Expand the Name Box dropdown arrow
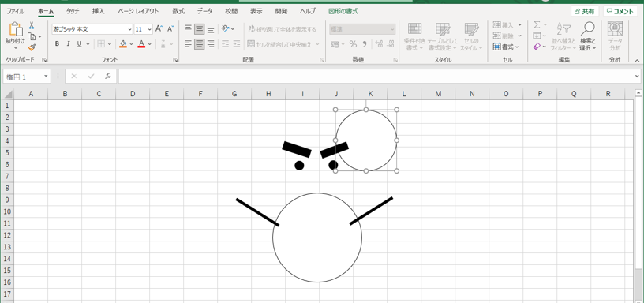The width and height of the screenshot is (644, 303). tap(46, 77)
